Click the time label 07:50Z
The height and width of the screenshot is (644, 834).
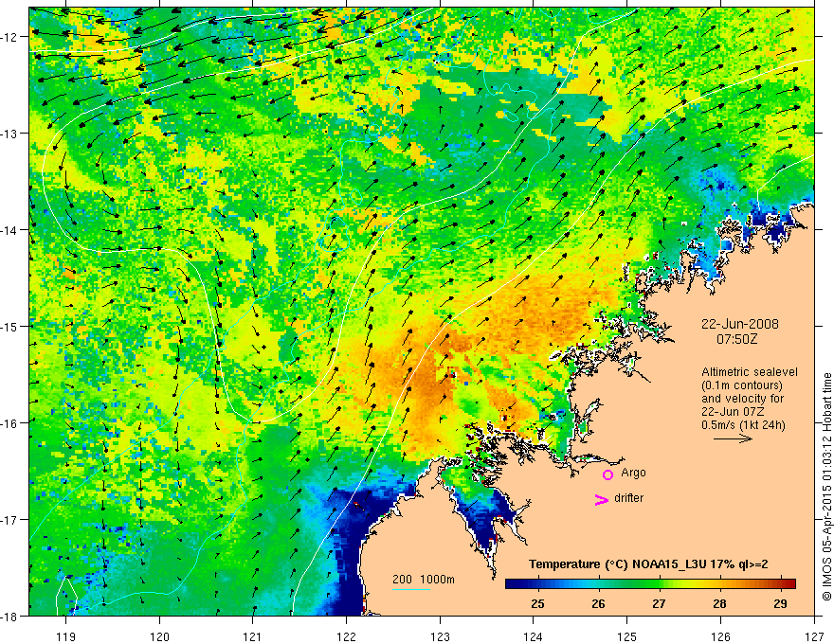(x=736, y=339)
